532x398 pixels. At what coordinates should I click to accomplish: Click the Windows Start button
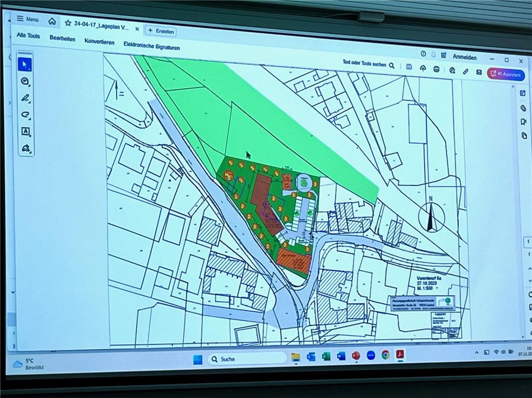pyautogui.click(x=197, y=360)
